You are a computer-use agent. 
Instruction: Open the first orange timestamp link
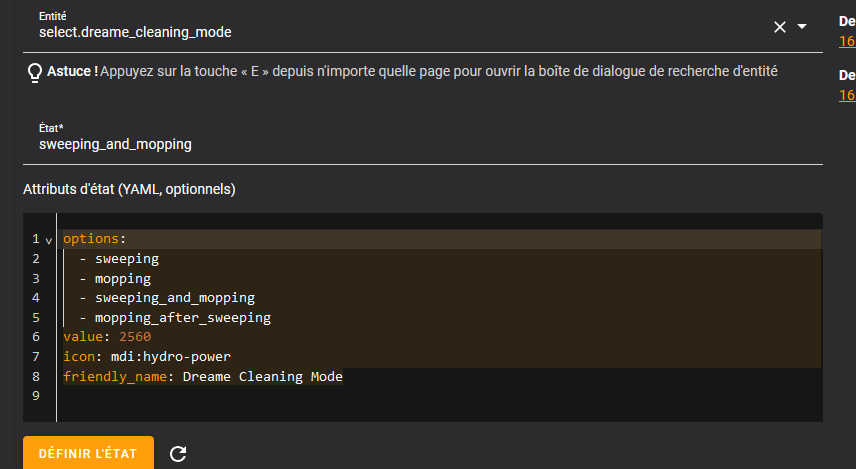pyautogui.click(x=847, y=41)
